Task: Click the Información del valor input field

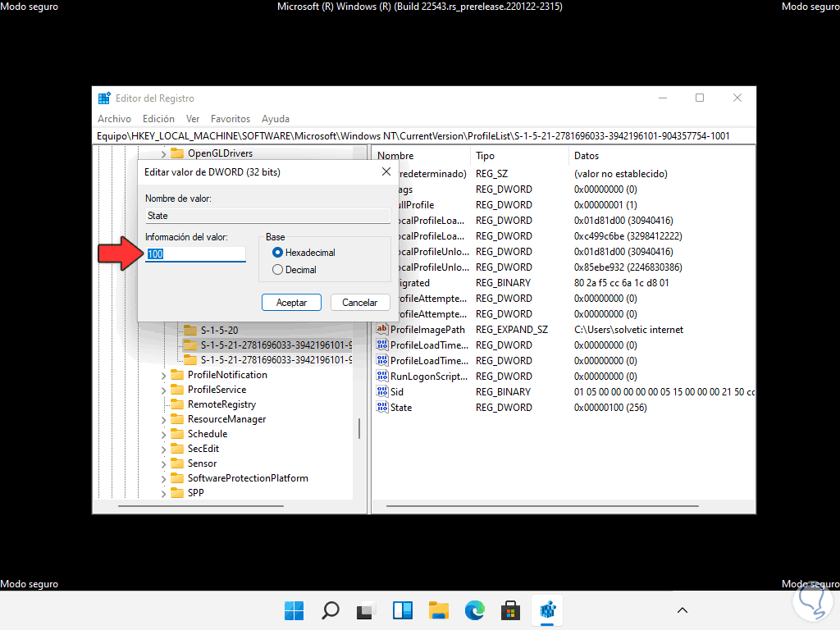Action: coord(195,254)
